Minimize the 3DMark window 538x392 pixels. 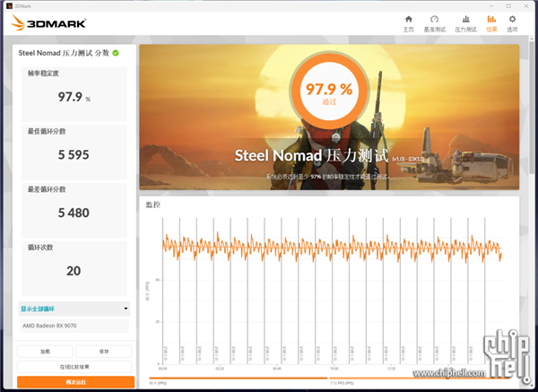pos(491,6)
